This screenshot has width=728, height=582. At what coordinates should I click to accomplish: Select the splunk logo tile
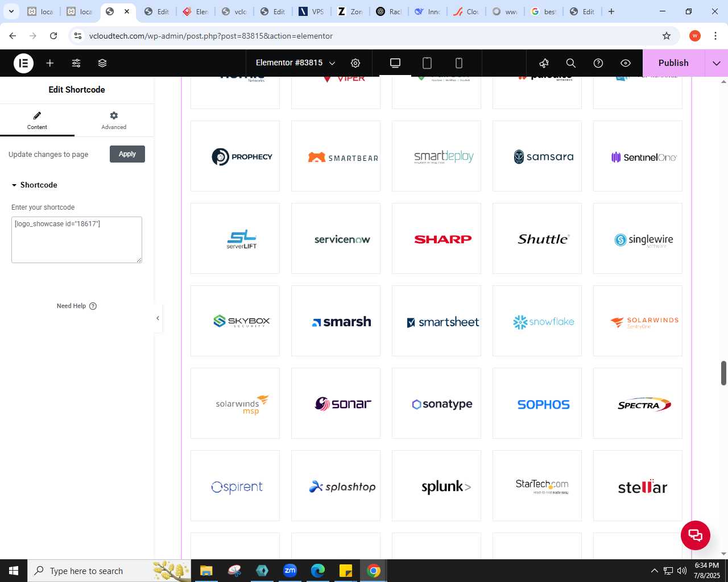pyautogui.click(x=436, y=485)
